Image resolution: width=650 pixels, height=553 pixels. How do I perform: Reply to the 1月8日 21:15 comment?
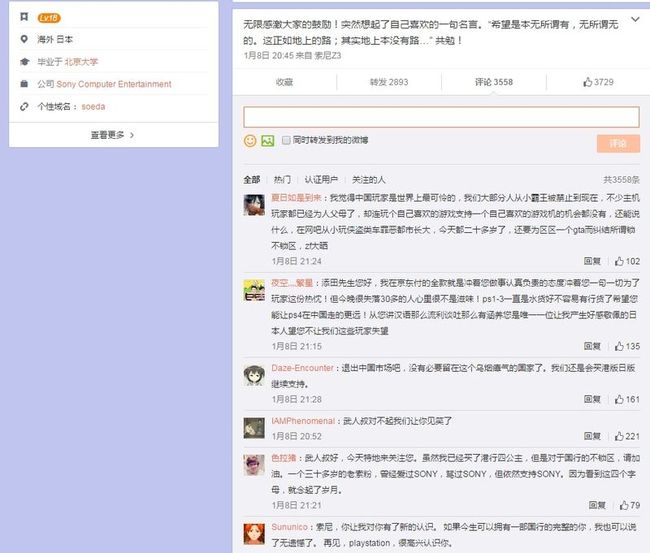[592, 346]
